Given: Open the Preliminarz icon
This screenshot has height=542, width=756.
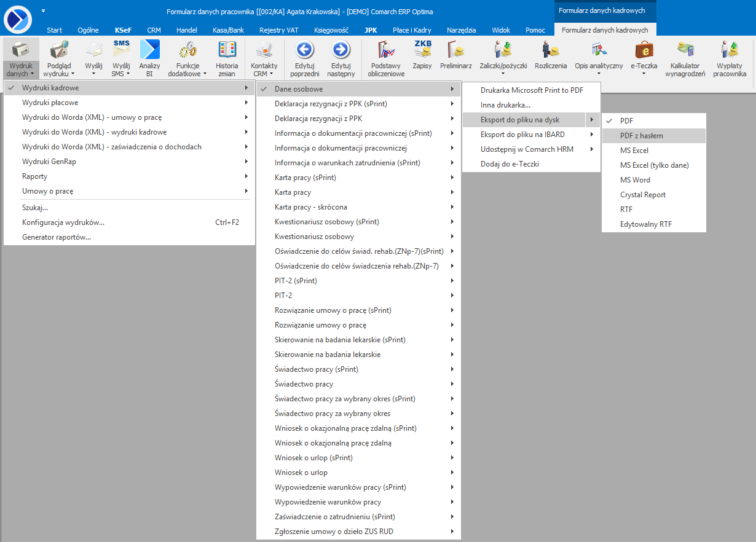Looking at the screenshot, I should click(x=455, y=50).
